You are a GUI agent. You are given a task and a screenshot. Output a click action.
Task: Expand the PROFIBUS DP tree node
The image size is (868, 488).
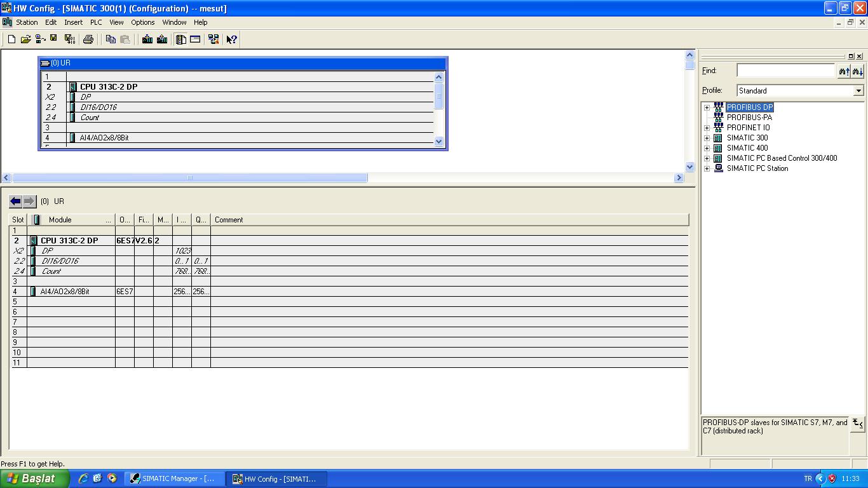point(707,107)
